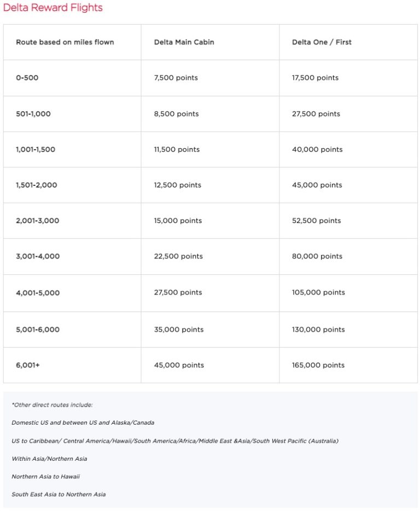Click the Route based on miles flown header
420x511 pixels.
[65, 42]
